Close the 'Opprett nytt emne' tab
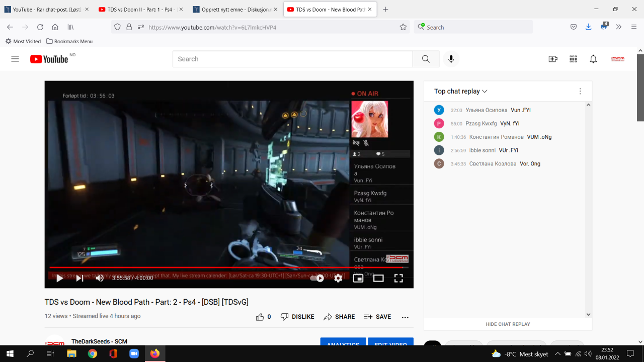The height and width of the screenshot is (362, 644). pyautogui.click(x=275, y=10)
